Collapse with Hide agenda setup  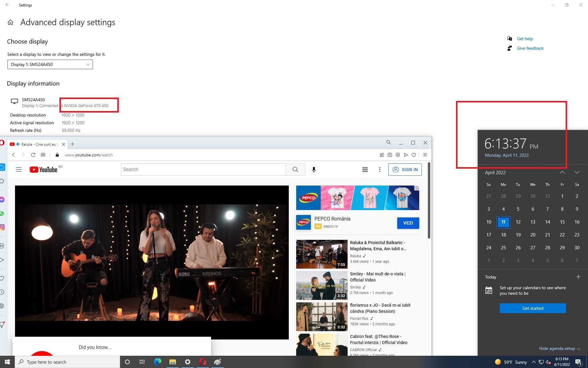(x=560, y=348)
